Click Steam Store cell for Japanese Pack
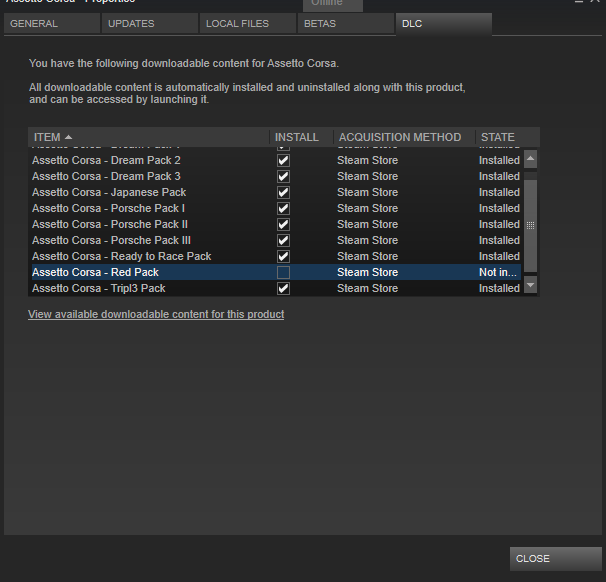Image resolution: width=606 pixels, height=582 pixels. 368,192
